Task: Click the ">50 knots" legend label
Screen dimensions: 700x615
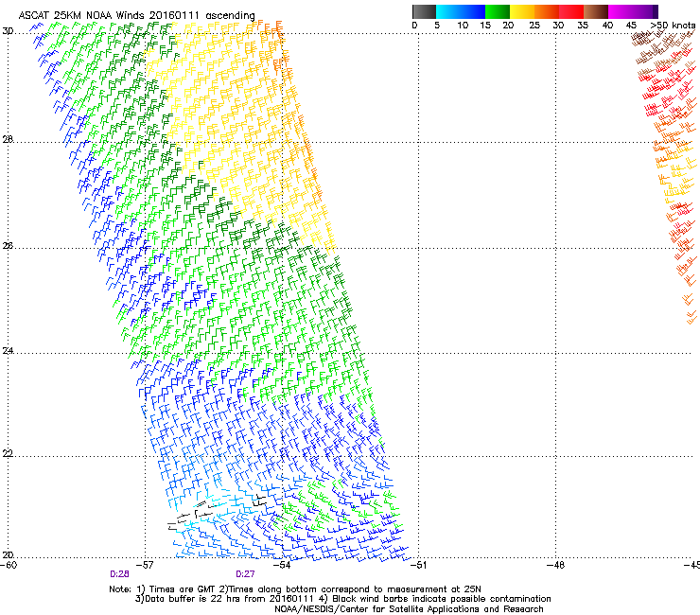Action: tap(673, 26)
